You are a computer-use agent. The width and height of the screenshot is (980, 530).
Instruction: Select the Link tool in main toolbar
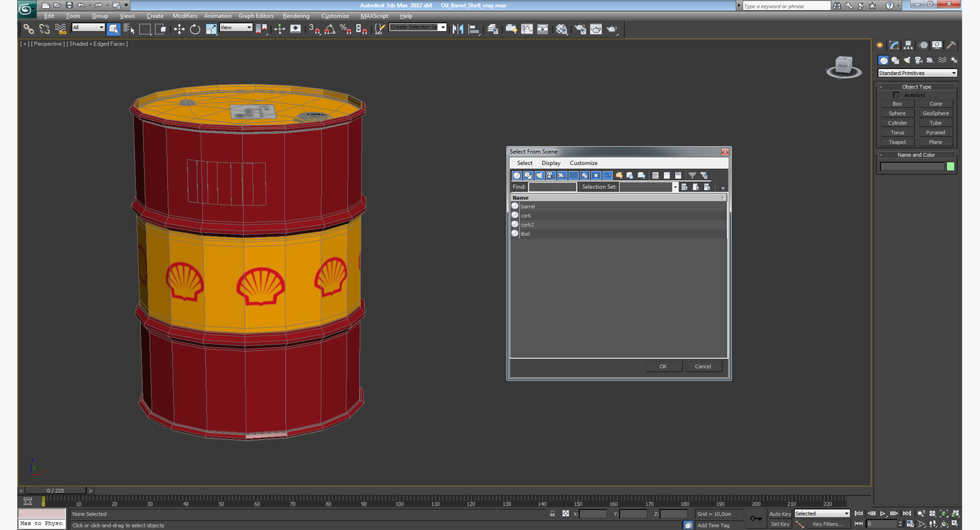click(x=28, y=29)
